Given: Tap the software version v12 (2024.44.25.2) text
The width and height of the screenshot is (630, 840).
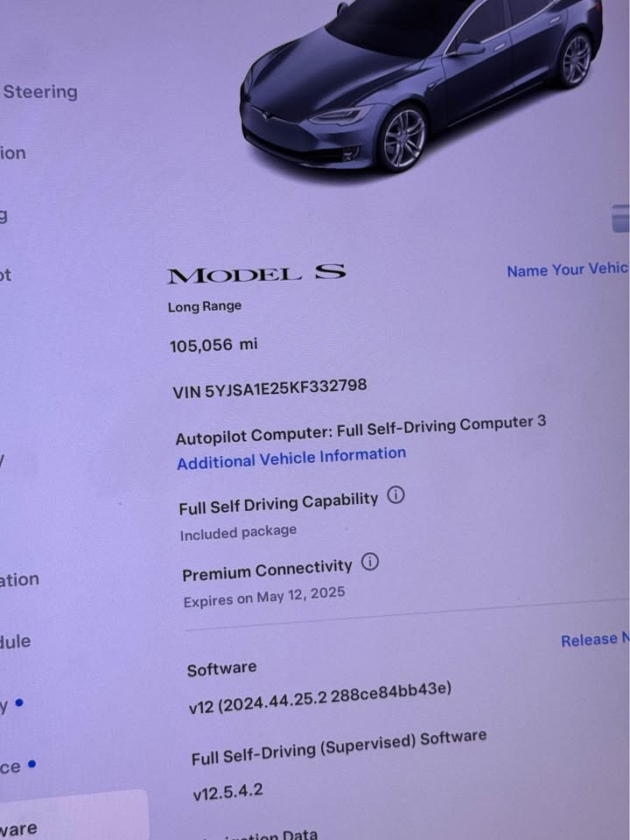Looking at the screenshot, I should (x=320, y=698).
